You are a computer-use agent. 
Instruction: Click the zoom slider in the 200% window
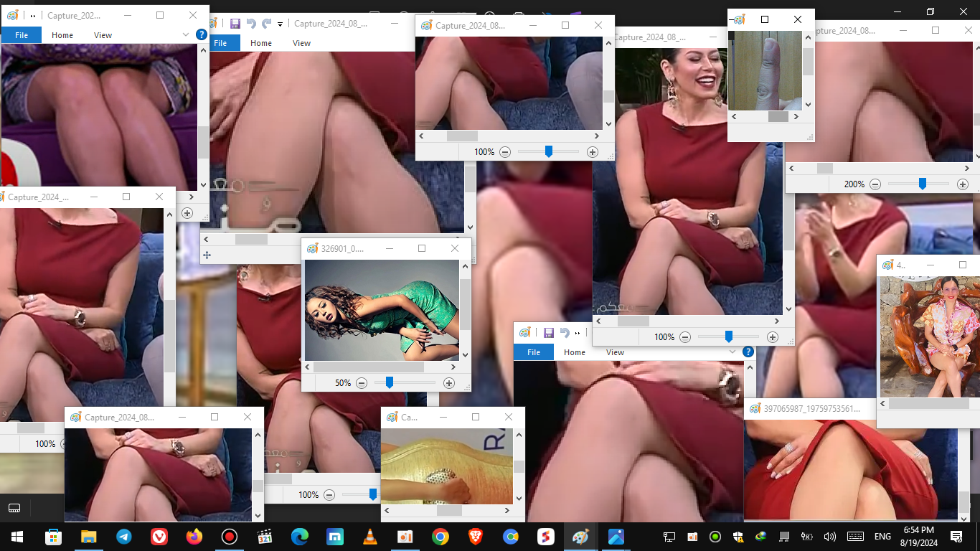pos(923,184)
